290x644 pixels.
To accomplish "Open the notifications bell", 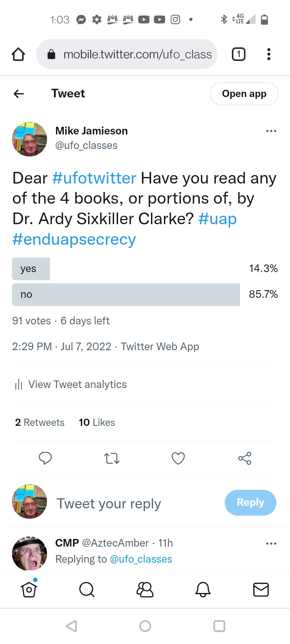I will [203, 590].
